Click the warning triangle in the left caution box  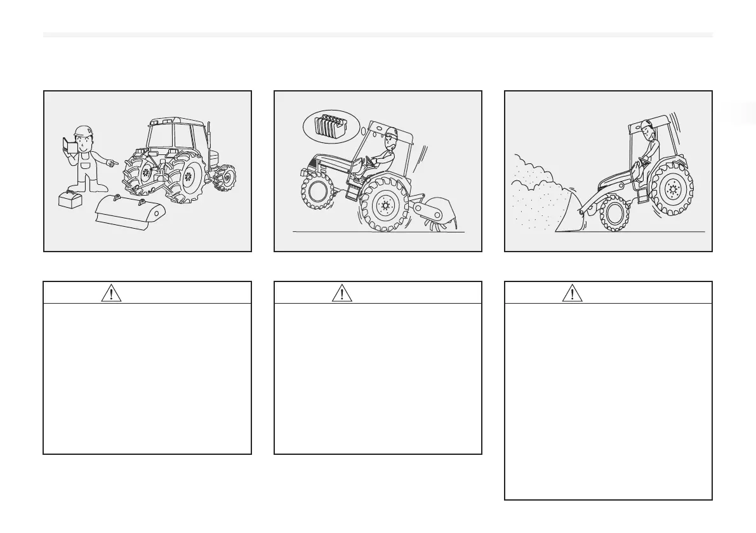[111, 293]
